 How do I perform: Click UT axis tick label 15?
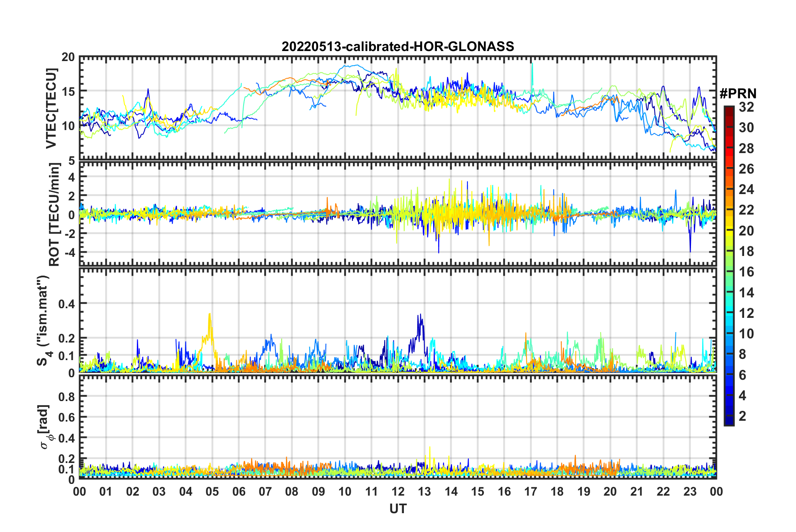tap(478, 491)
